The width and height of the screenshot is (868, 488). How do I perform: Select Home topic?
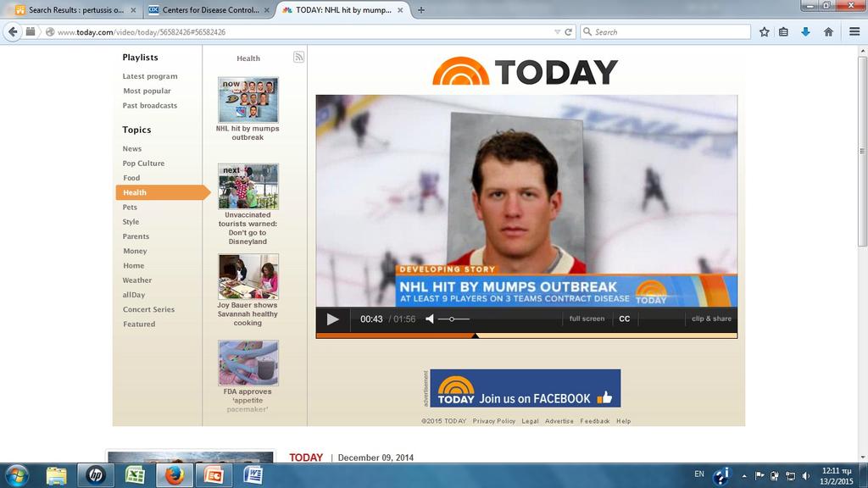click(x=133, y=265)
